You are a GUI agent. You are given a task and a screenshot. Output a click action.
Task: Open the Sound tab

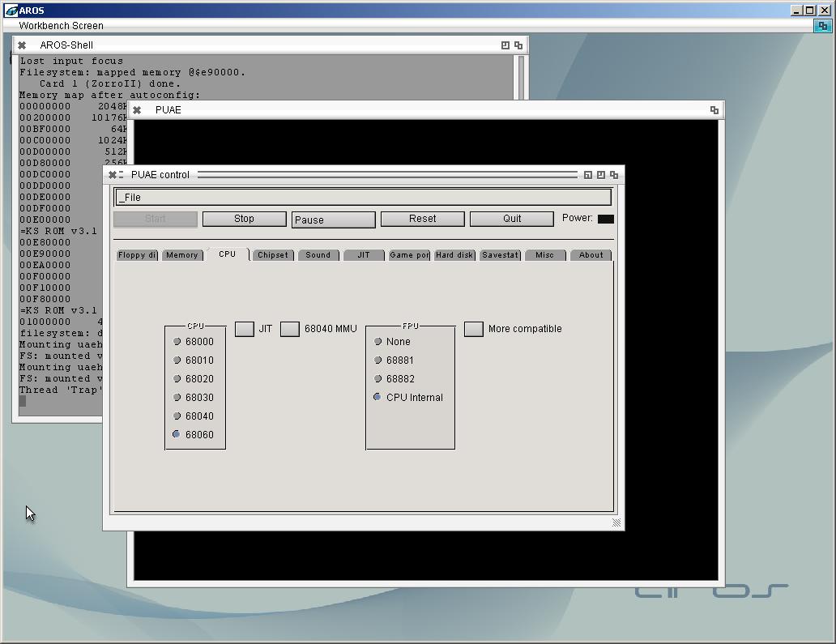tap(318, 255)
